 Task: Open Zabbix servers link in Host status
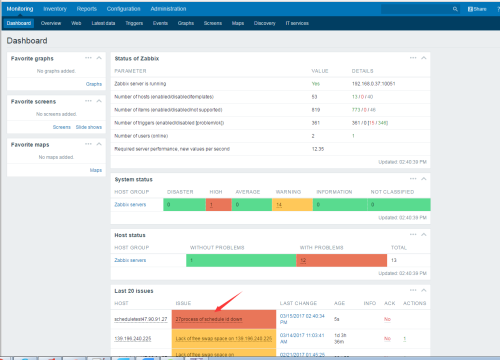(x=130, y=260)
